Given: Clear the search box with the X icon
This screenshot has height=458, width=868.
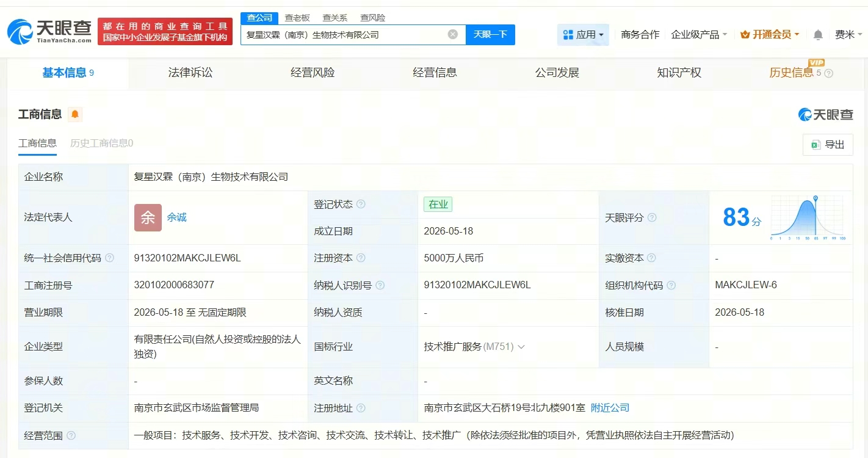Looking at the screenshot, I should click(x=453, y=34).
